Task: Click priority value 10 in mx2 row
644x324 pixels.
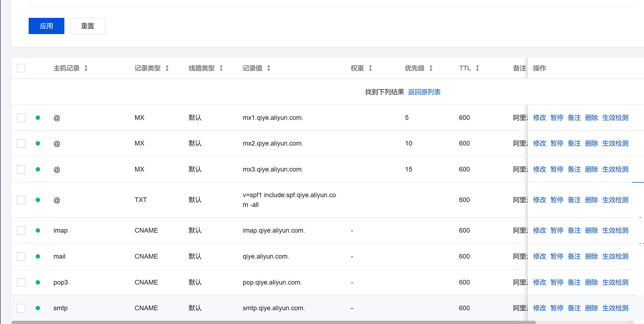Action: tap(409, 143)
